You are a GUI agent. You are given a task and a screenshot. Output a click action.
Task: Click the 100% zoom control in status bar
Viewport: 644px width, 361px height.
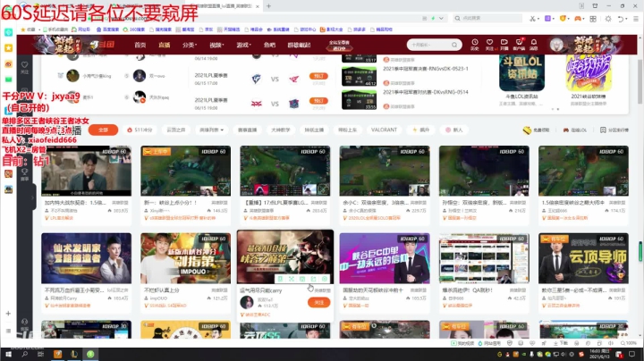coord(629,343)
